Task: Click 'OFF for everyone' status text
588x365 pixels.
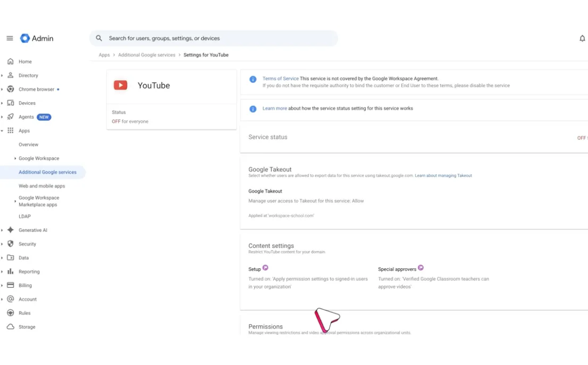Action: pos(130,121)
